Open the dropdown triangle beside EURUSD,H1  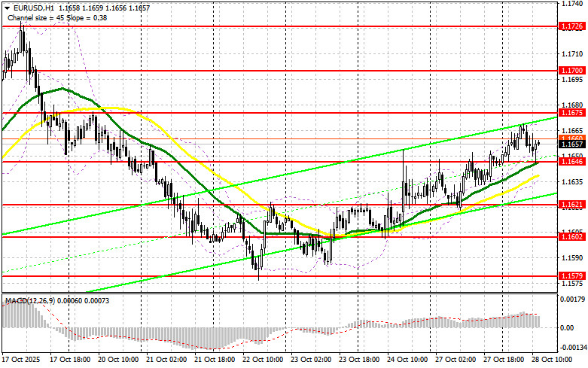pos(7,8)
